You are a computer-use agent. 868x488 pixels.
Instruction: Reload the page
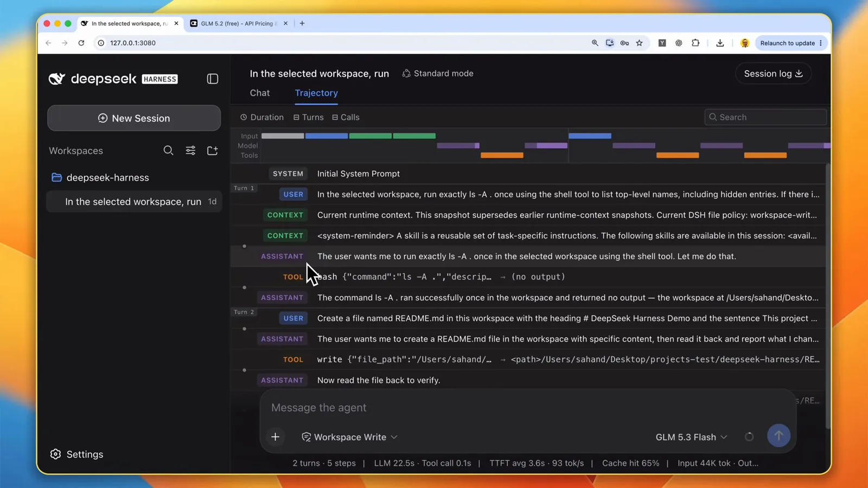81,43
